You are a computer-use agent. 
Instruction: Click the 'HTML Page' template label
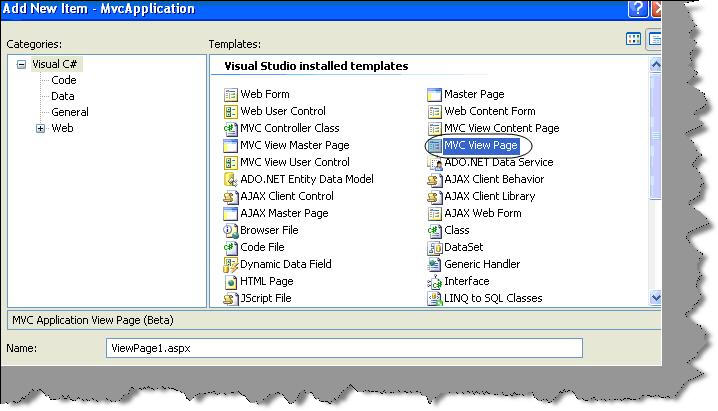(267, 281)
